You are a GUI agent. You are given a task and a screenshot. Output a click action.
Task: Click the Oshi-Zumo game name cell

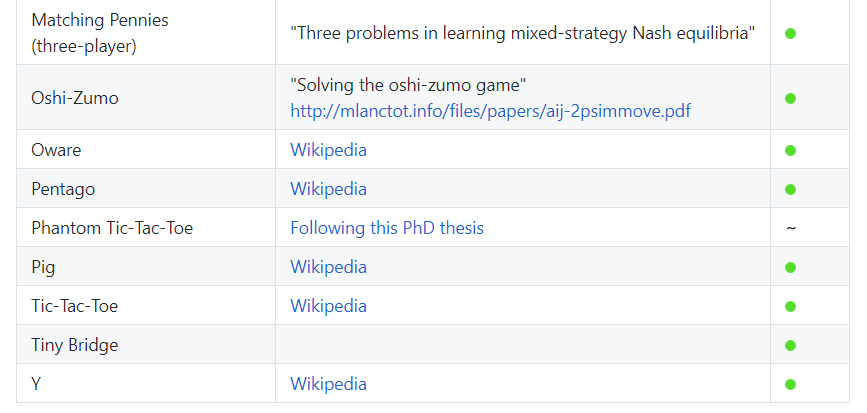click(x=69, y=98)
